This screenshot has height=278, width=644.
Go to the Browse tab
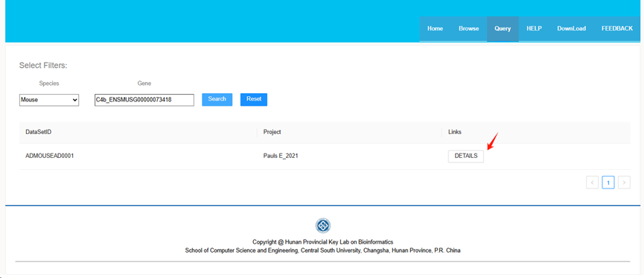point(468,29)
